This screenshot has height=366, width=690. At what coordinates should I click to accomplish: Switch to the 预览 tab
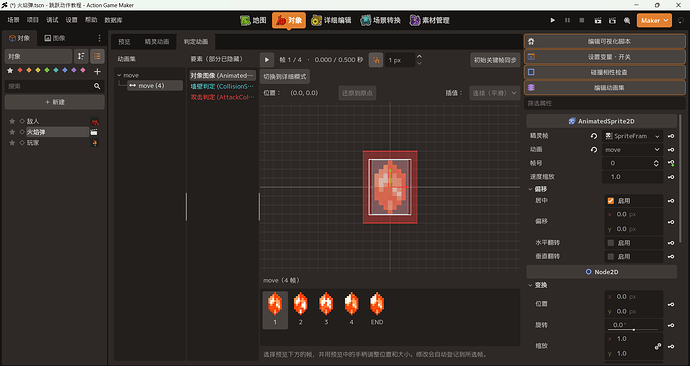(124, 42)
